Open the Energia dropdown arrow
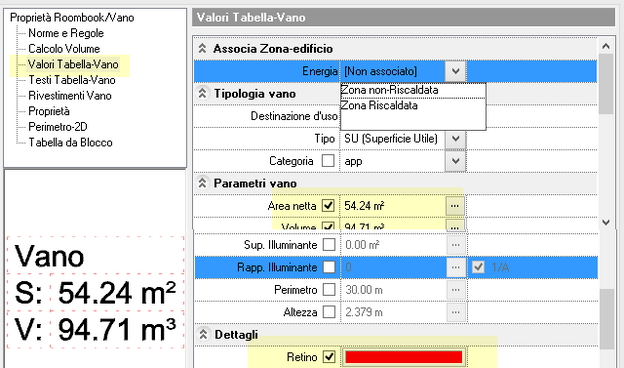The width and height of the screenshot is (624, 368). [455, 71]
